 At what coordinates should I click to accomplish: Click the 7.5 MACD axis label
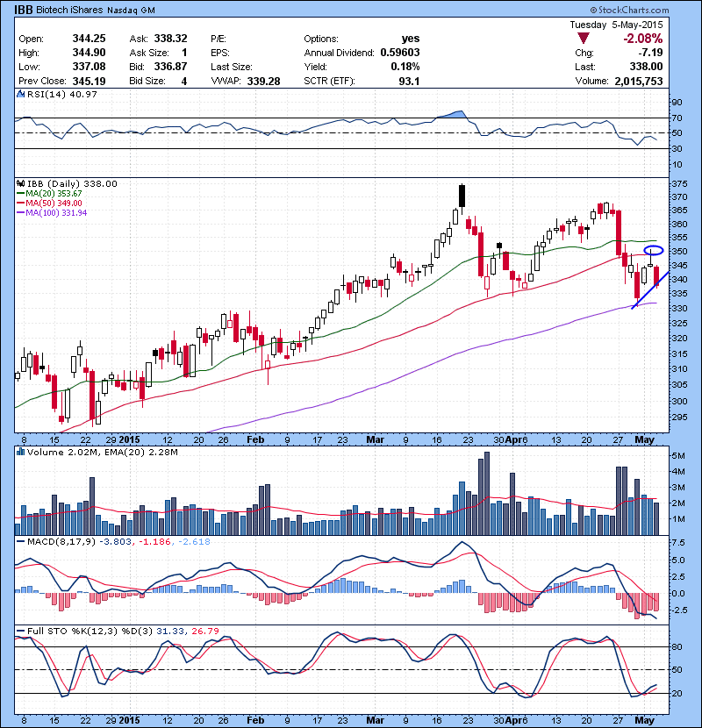point(678,543)
